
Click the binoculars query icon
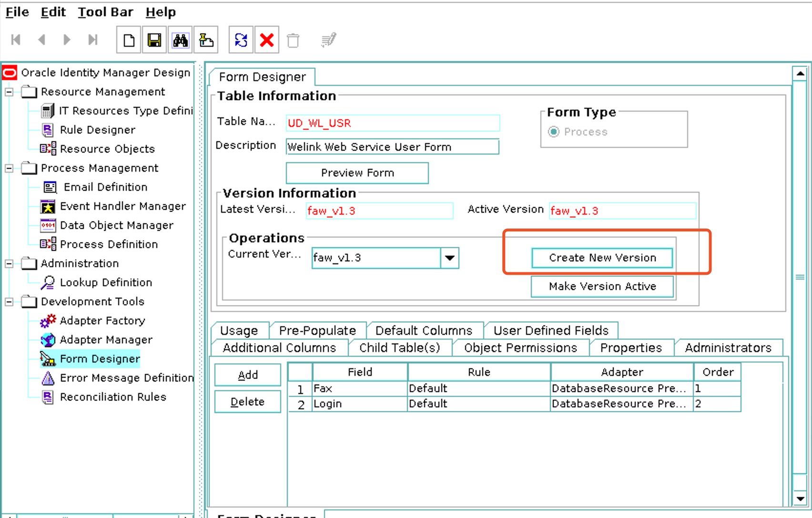(x=180, y=40)
